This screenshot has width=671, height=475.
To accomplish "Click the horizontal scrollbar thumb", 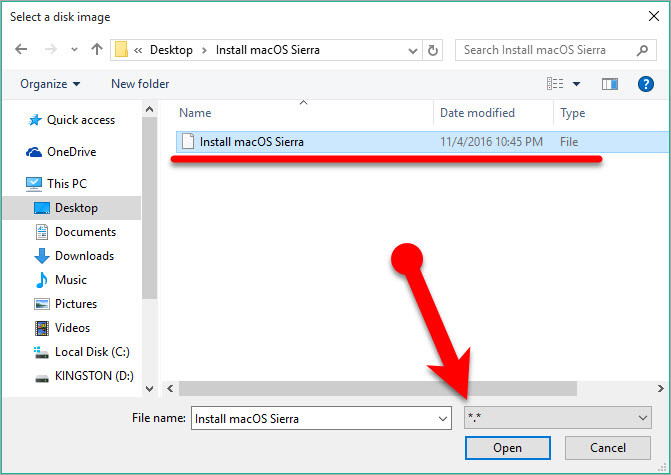I will click(x=378, y=389).
